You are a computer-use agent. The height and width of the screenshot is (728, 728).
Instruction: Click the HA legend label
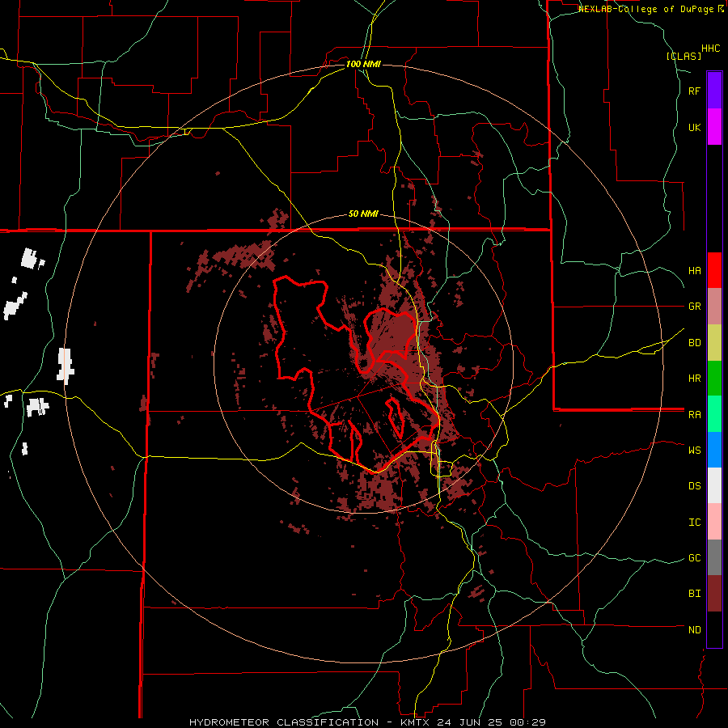pyautogui.click(x=694, y=270)
